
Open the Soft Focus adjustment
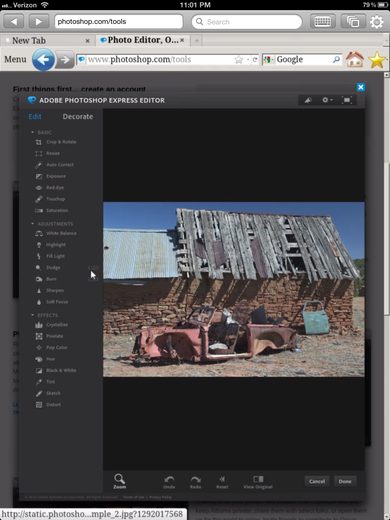52,302
